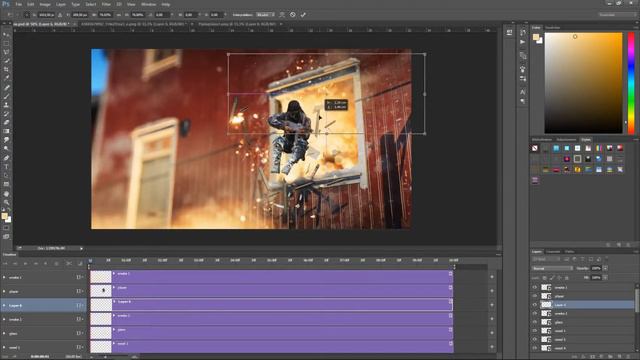Toggle aspect ratio link in options bar

tap(118, 15)
